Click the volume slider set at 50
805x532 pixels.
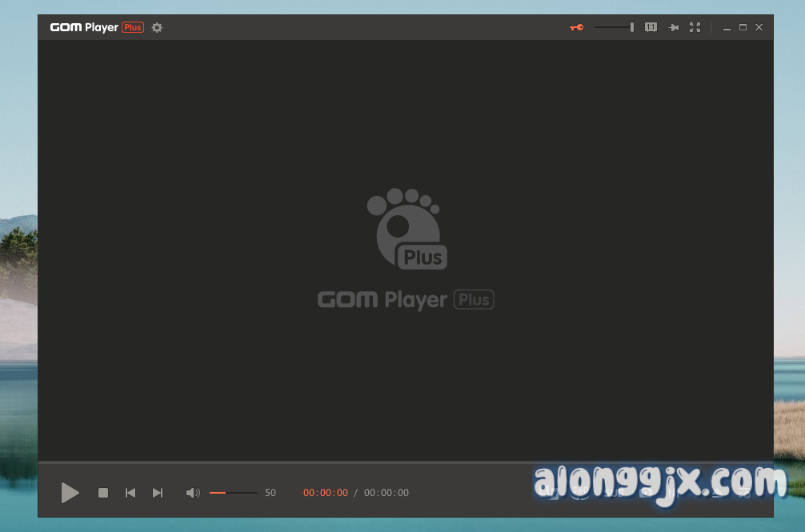coord(233,493)
